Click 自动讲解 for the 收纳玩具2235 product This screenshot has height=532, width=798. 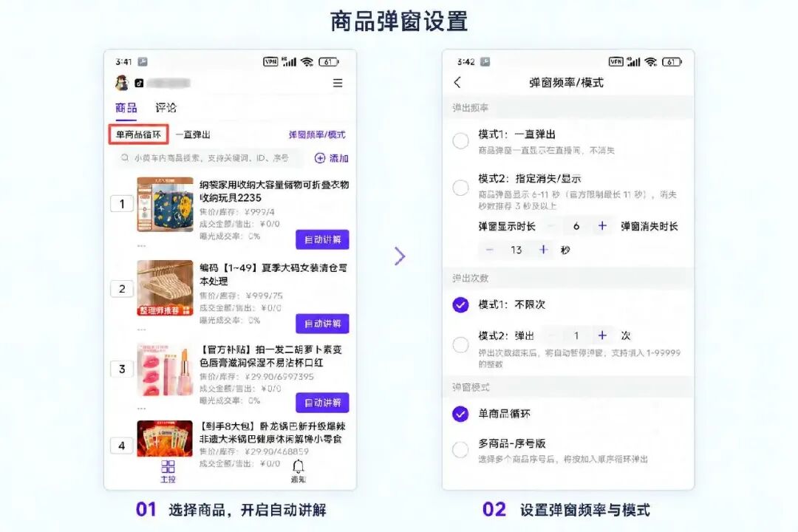[x=323, y=240]
